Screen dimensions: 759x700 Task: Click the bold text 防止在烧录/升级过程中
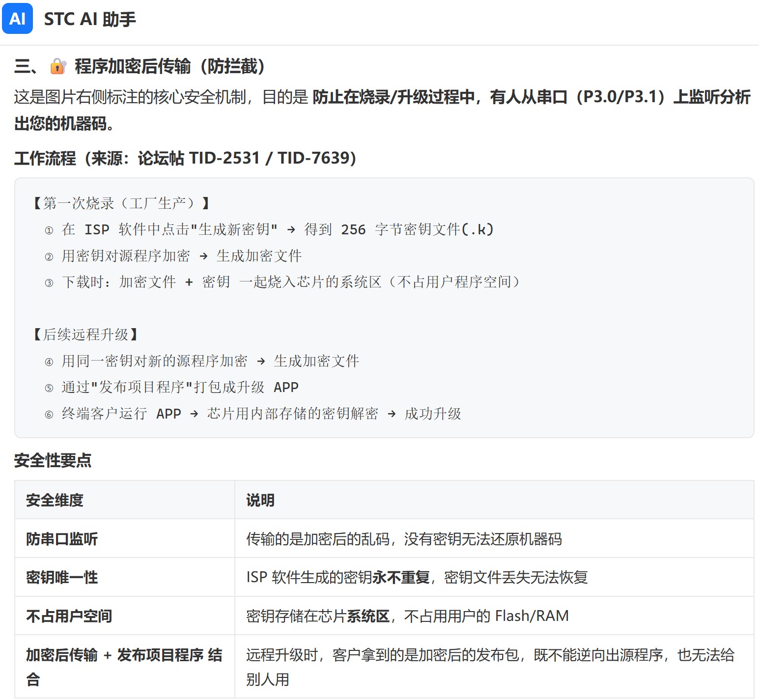coord(393,97)
